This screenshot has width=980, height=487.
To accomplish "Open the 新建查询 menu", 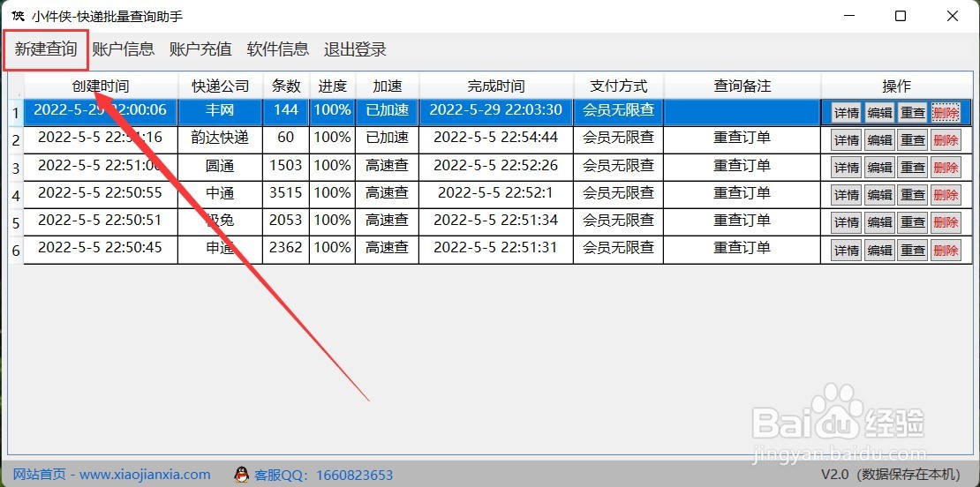I will (x=46, y=49).
